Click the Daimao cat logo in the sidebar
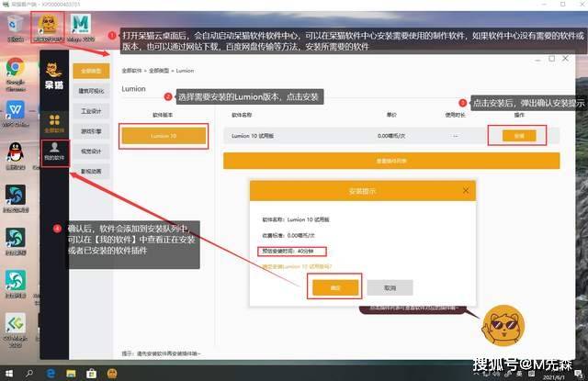The height and width of the screenshot is (381, 588). point(54,75)
